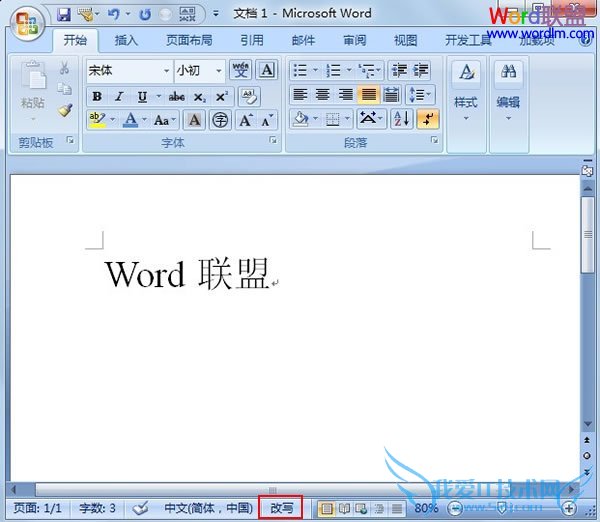600x522 pixels.
Task: Apply text highlight color
Action: click(x=98, y=120)
